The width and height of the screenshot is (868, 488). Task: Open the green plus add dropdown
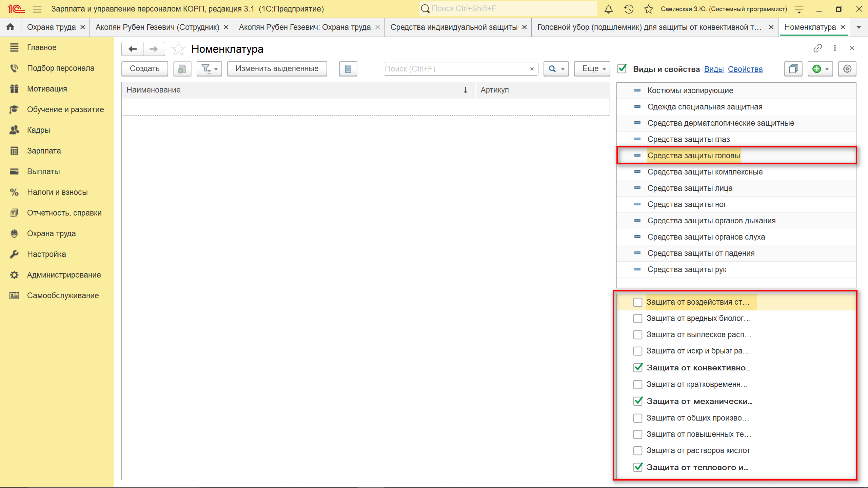820,69
